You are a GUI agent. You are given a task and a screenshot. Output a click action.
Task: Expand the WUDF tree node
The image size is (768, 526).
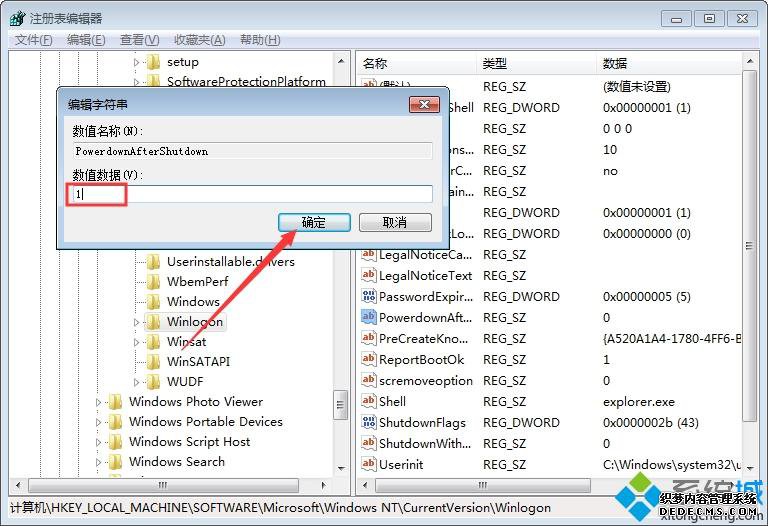137,382
